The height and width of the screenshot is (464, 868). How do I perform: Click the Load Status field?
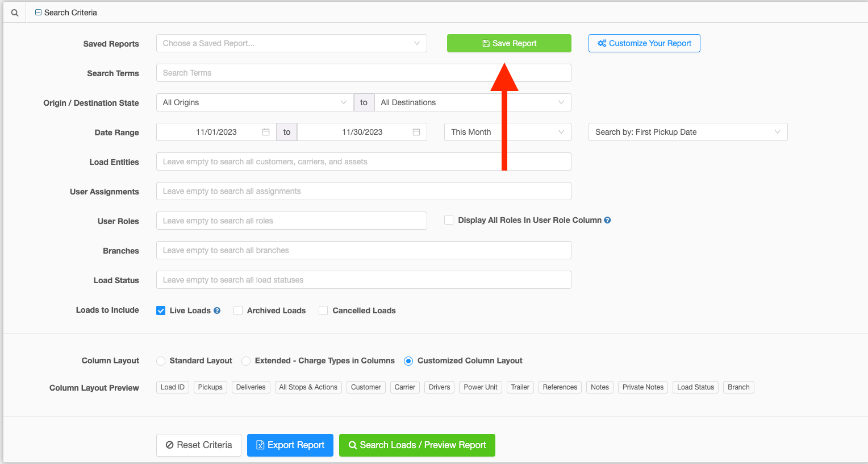(x=364, y=280)
